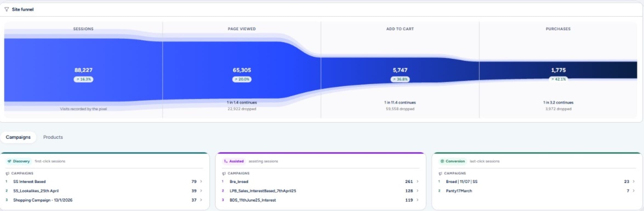Open Broad | 11/07 | SS campaign

coord(462,181)
